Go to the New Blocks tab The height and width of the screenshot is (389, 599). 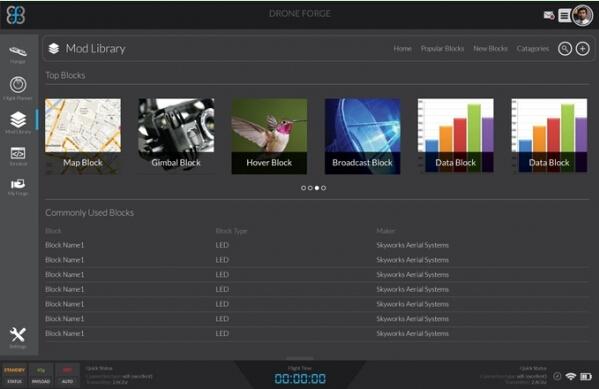click(x=491, y=49)
